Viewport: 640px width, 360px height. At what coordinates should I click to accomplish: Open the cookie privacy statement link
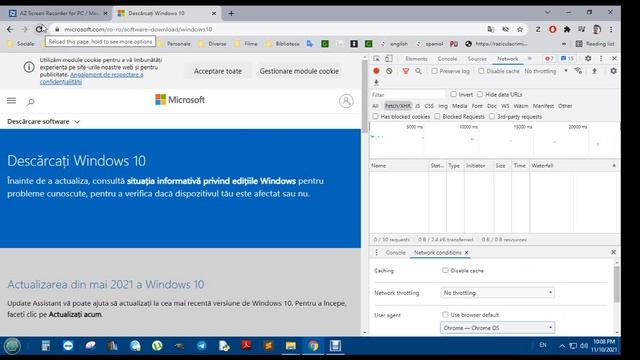91,78
